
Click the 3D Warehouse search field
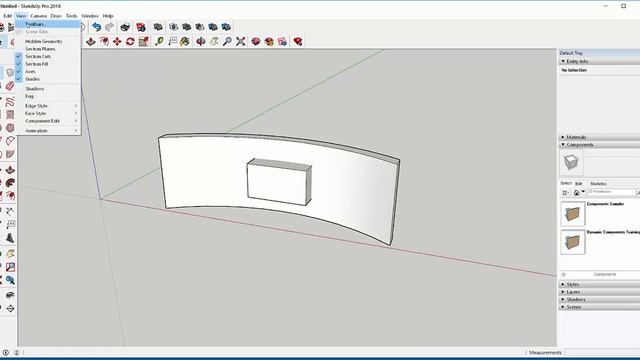pos(611,192)
